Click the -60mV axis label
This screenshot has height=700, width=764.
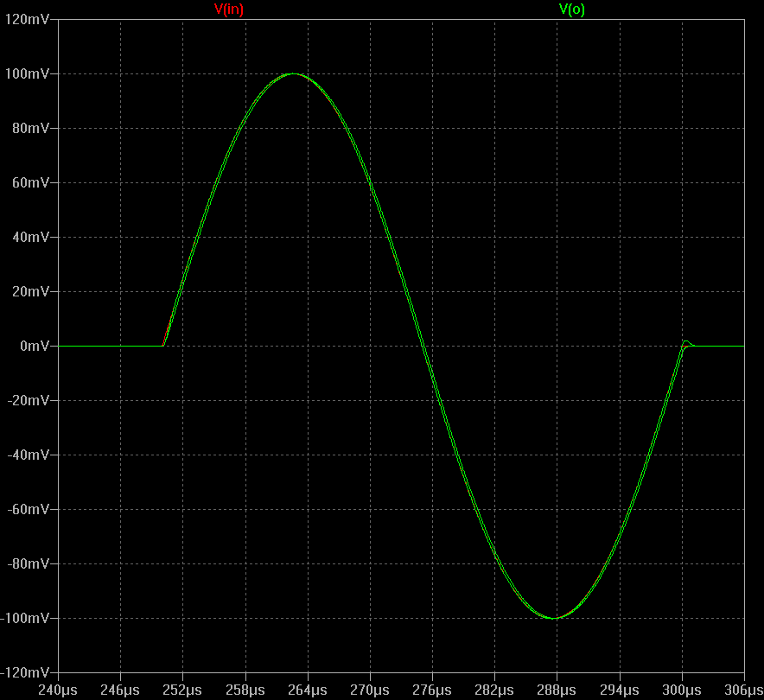tap(29, 509)
